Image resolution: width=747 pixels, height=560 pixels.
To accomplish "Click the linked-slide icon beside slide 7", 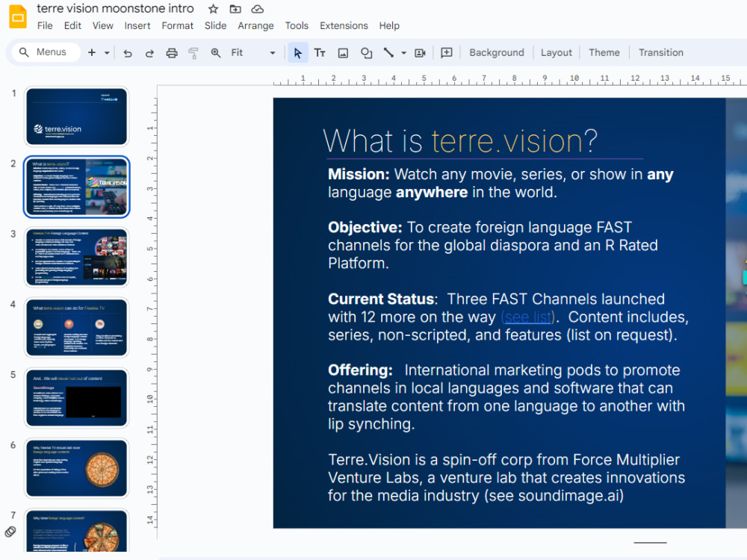I will click(x=10, y=532).
